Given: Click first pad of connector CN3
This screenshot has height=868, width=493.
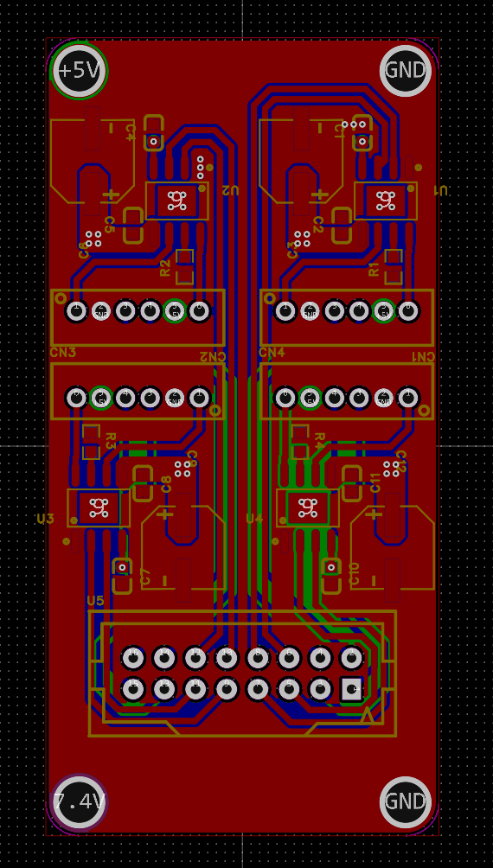Looking at the screenshot, I should tap(76, 310).
